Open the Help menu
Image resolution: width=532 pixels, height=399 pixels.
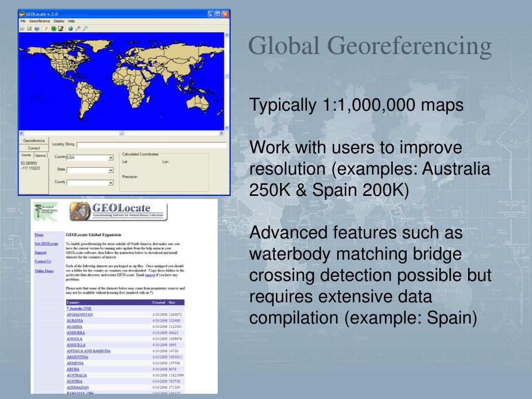tap(71, 21)
